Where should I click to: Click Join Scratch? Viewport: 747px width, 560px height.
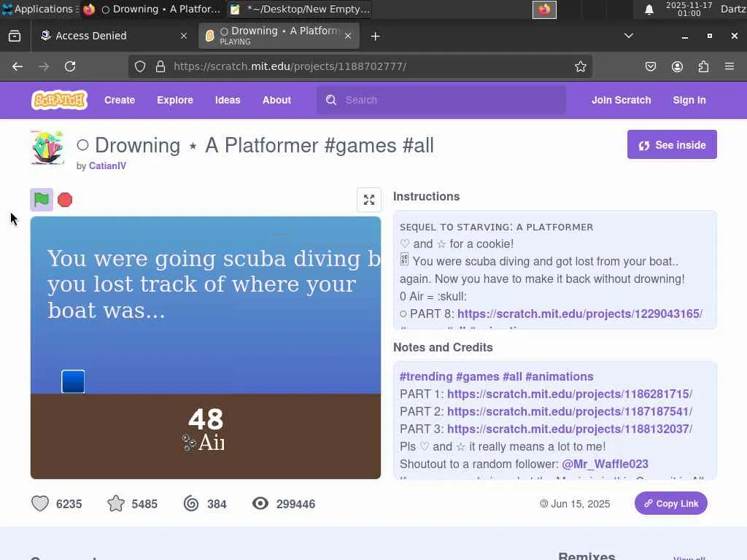point(622,100)
